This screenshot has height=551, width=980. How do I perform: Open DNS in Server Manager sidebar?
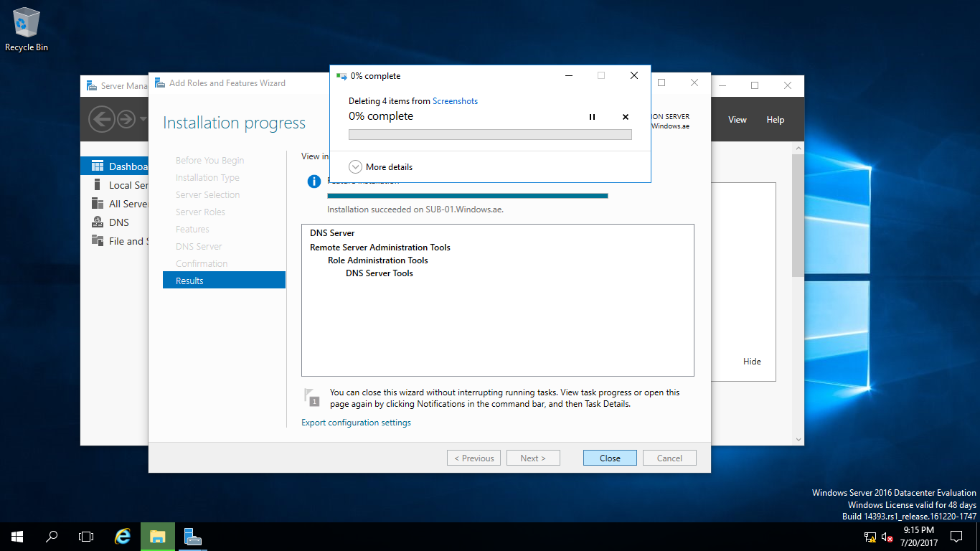coord(115,222)
